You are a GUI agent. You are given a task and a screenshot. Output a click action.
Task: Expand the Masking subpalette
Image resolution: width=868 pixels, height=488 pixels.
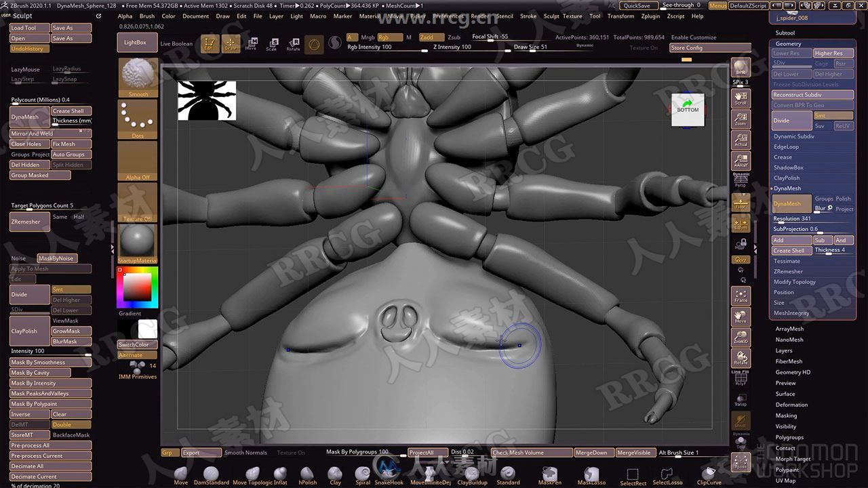(786, 415)
